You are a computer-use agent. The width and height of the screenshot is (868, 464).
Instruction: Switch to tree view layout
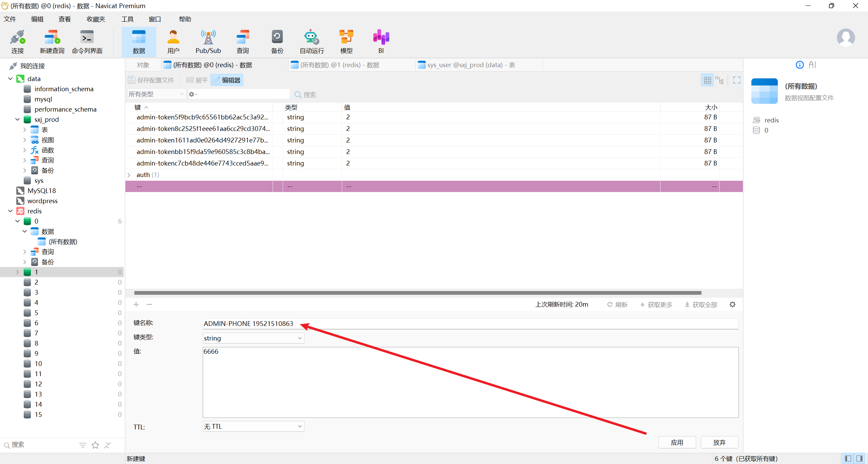(x=719, y=80)
